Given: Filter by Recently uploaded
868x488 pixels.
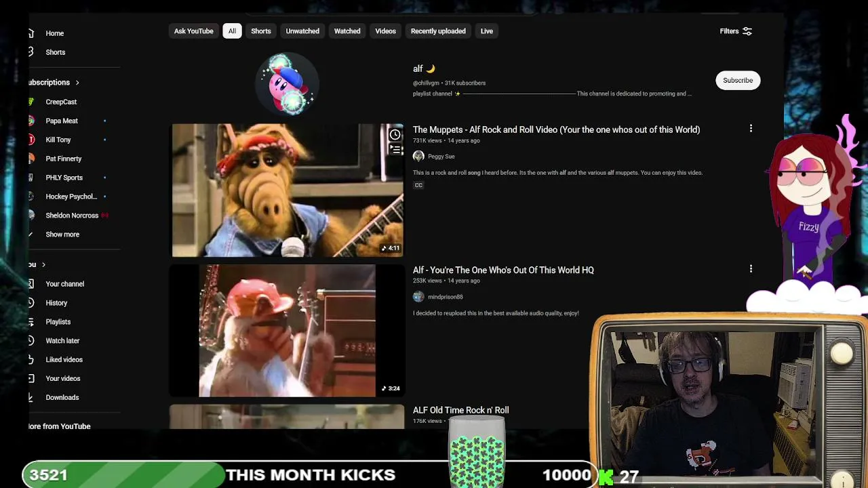Looking at the screenshot, I should [438, 31].
